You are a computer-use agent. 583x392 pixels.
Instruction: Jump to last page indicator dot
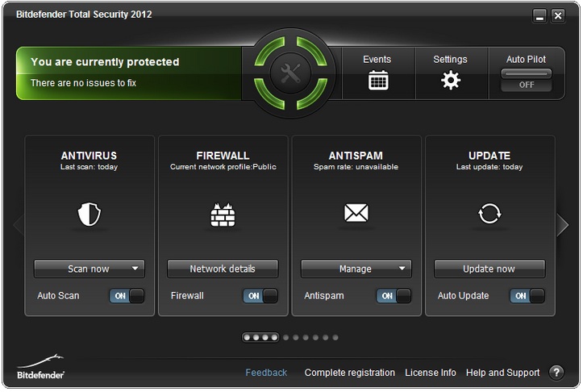335,337
